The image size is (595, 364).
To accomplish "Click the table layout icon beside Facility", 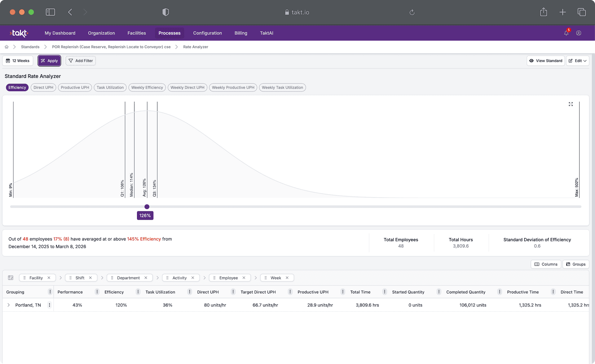I will [x=11, y=278].
